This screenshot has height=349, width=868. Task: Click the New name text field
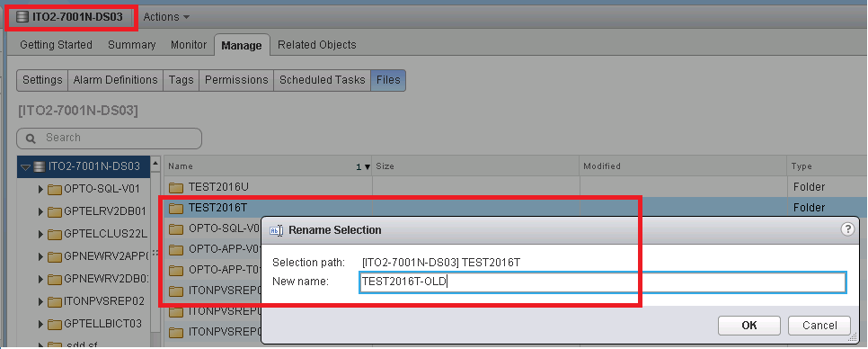pyautogui.click(x=602, y=282)
